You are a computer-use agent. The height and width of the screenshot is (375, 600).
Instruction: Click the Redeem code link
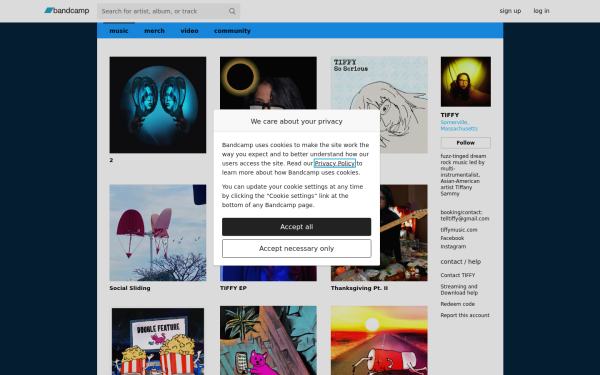[458, 304]
